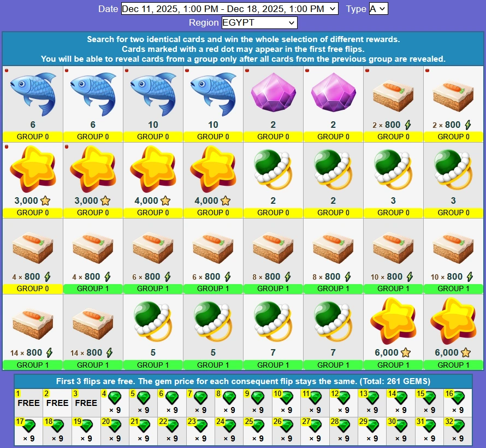Select the left emerald ring card numbered 2

[273, 180]
